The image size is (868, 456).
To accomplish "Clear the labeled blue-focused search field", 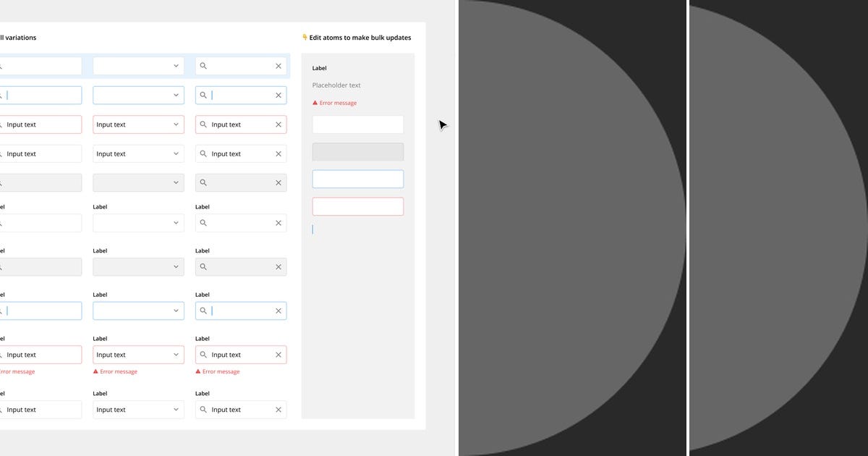I will (x=278, y=311).
